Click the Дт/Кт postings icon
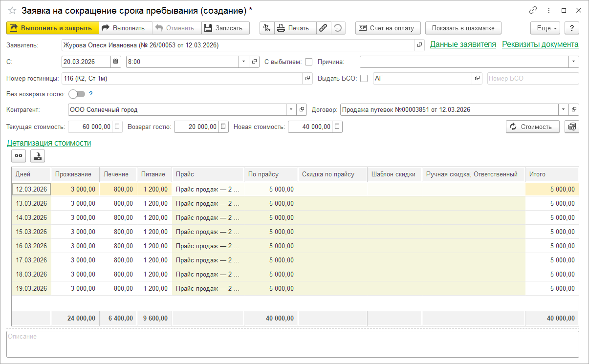 267,28
